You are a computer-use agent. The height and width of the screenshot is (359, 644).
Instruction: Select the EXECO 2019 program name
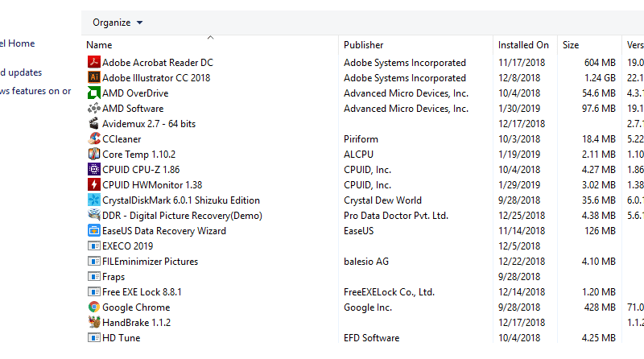pos(127,246)
